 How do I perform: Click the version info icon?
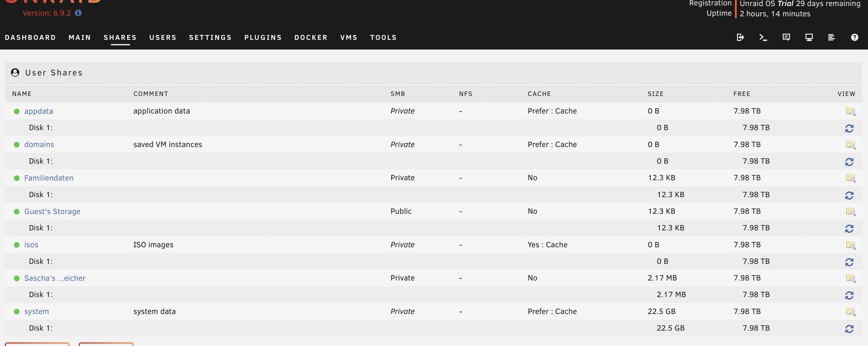click(78, 13)
